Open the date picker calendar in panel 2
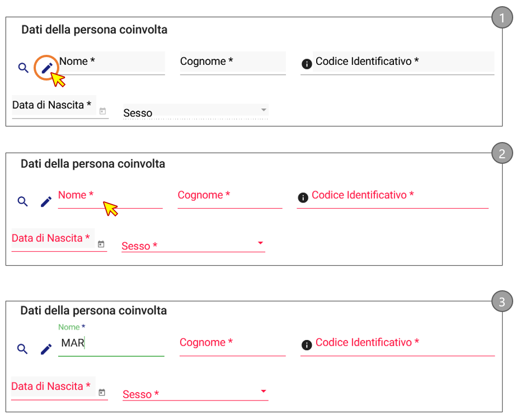 click(x=101, y=244)
